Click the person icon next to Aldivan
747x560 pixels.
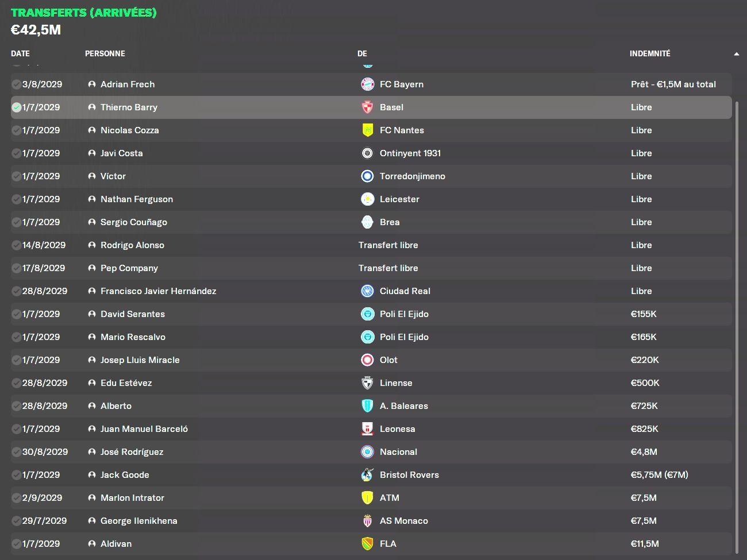(92, 544)
